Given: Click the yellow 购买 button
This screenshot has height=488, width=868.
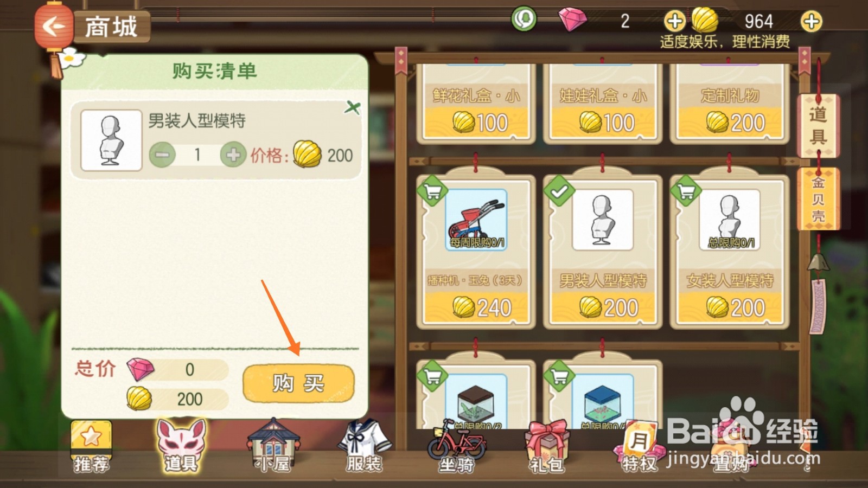Looking at the screenshot, I should coord(298,383).
